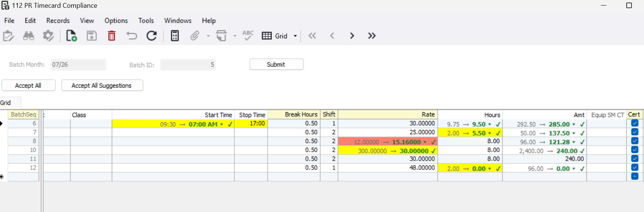Go to previous record arrow
The width and height of the screenshot is (644, 212).
tap(332, 36)
